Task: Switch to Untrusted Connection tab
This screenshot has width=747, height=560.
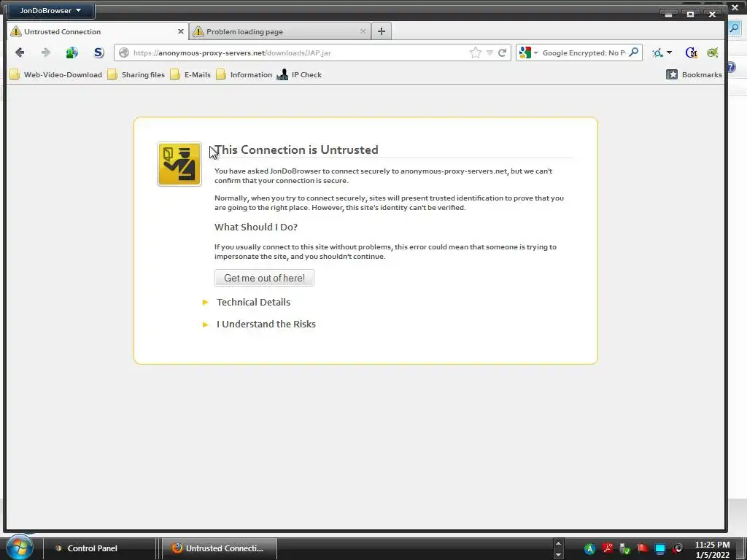Action: click(x=98, y=31)
